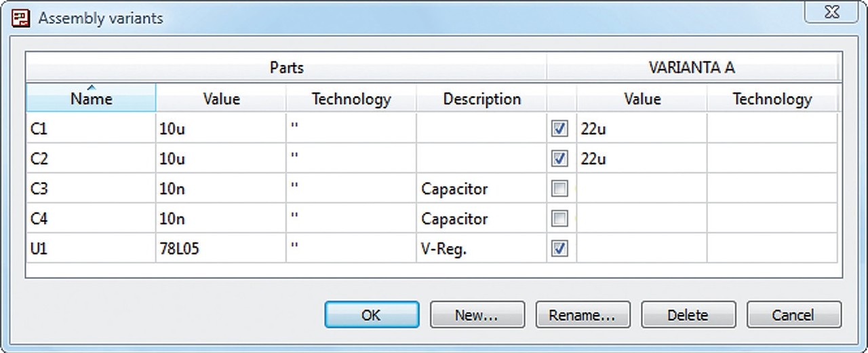Screen dimensions: 868x353
Task: Click the Rename… button
Action: click(583, 315)
